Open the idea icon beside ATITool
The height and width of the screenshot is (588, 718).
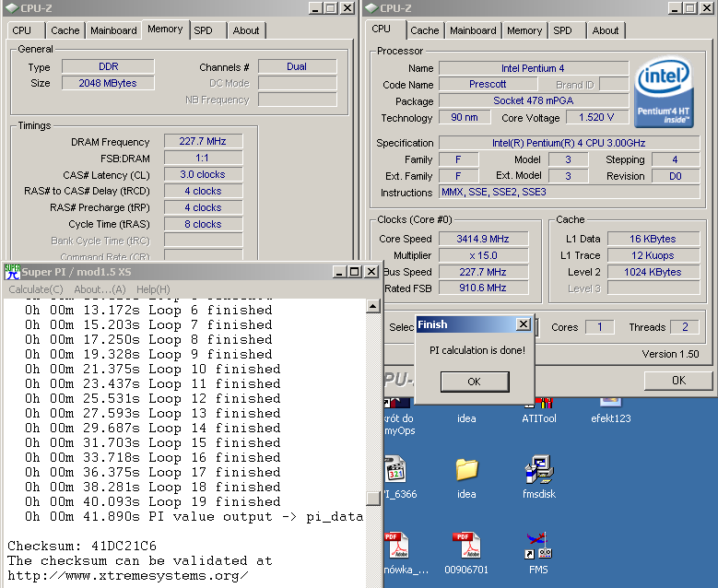coord(466,418)
